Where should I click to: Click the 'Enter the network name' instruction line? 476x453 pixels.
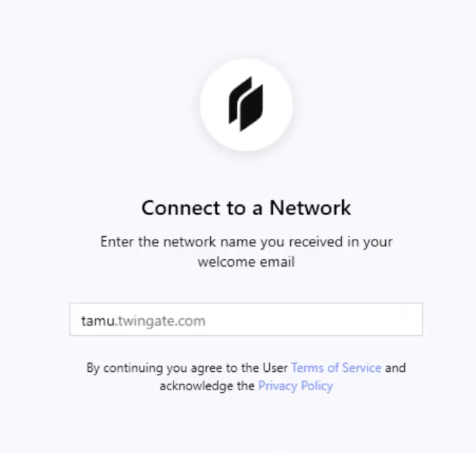pos(246,242)
